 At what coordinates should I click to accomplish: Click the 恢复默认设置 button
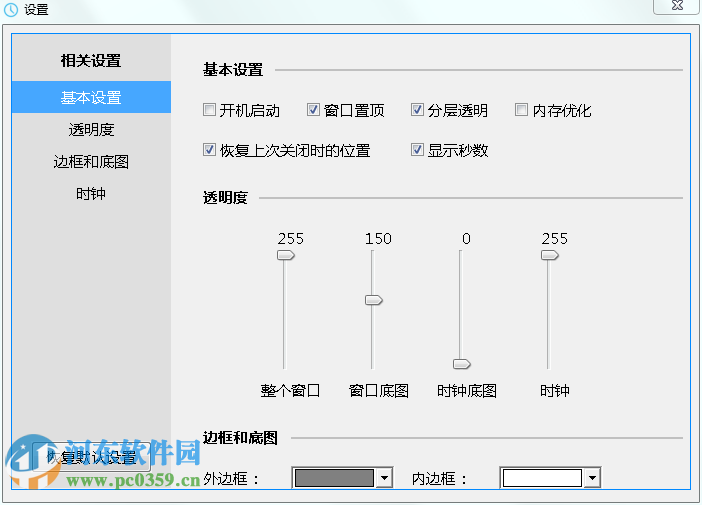pos(91,457)
